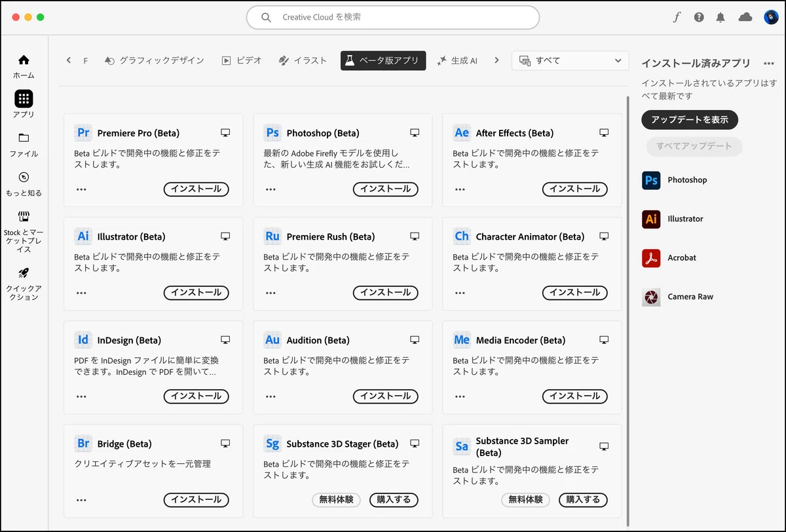
Task: Install Media Encoder (Beta)
Action: (574, 396)
